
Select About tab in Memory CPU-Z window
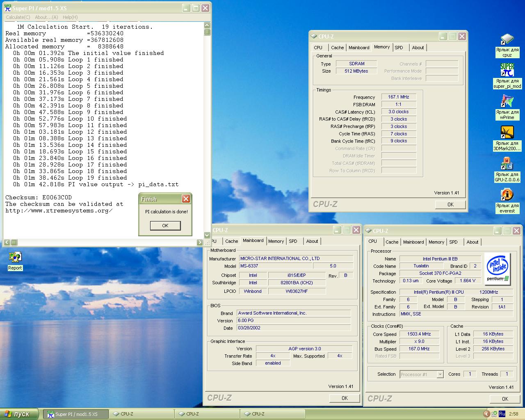click(418, 48)
